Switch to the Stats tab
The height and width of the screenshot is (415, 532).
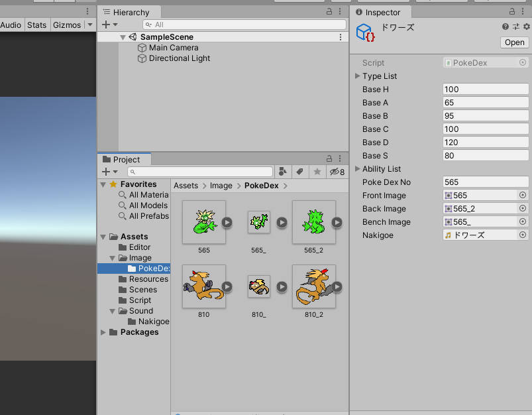click(x=37, y=25)
